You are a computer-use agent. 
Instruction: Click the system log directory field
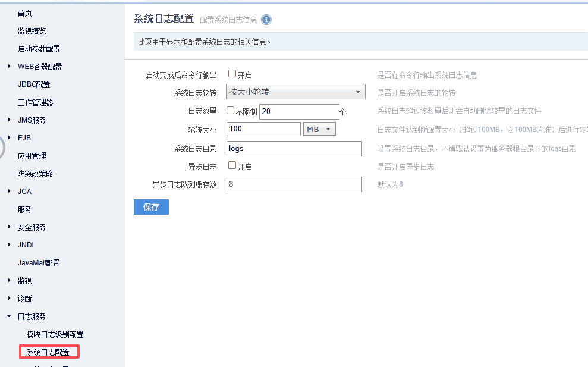[294, 149]
